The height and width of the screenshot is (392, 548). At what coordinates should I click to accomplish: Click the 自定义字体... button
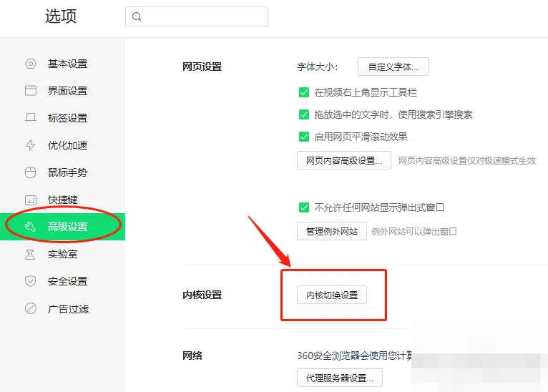[x=393, y=67]
